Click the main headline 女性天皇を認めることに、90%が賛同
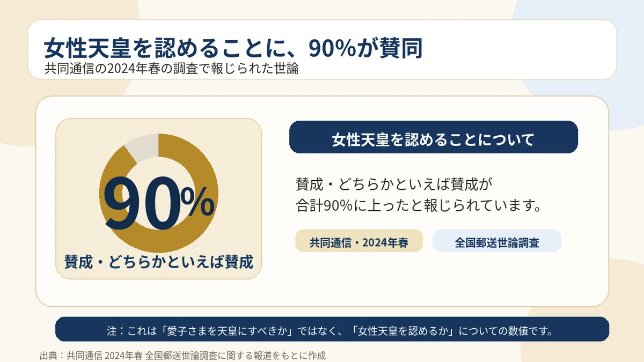This screenshot has width=644, height=362. click(233, 48)
